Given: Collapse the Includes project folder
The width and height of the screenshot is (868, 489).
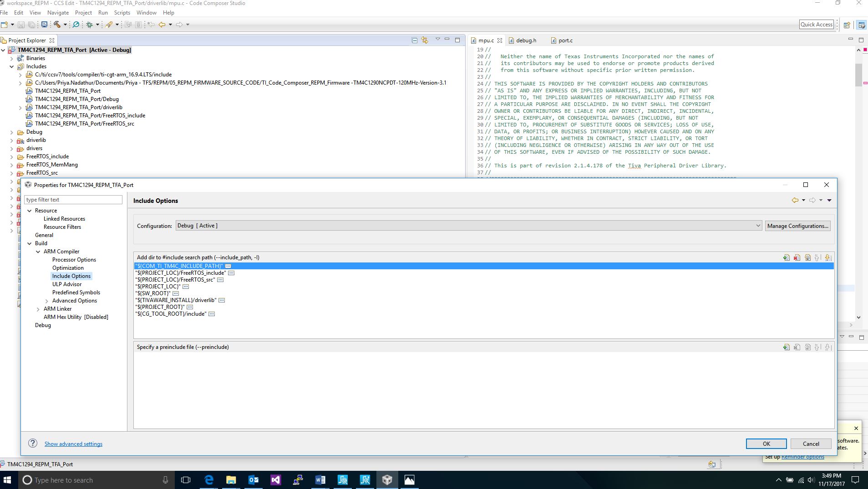Looking at the screenshot, I should (12, 66).
